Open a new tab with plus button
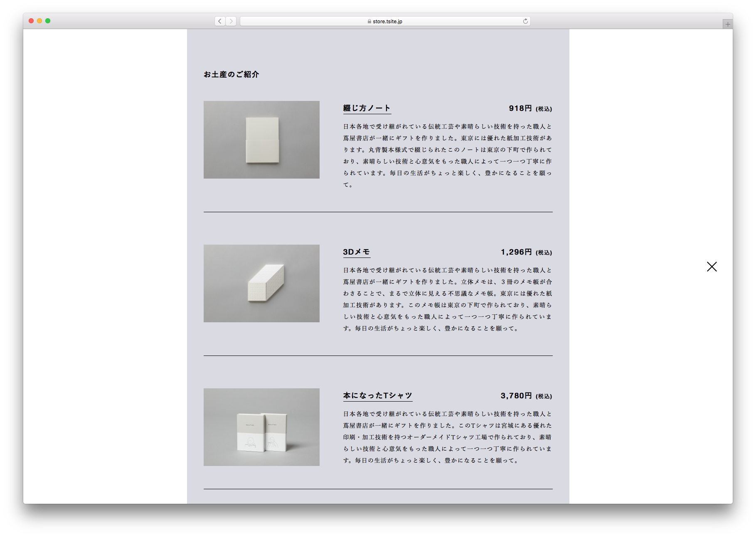 tap(727, 25)
